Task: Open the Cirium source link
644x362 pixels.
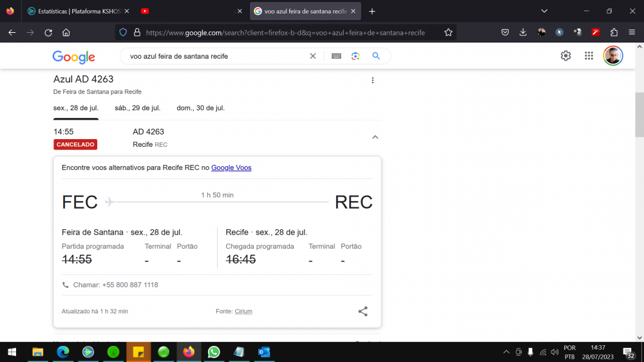Action: [x=243, y=312]
